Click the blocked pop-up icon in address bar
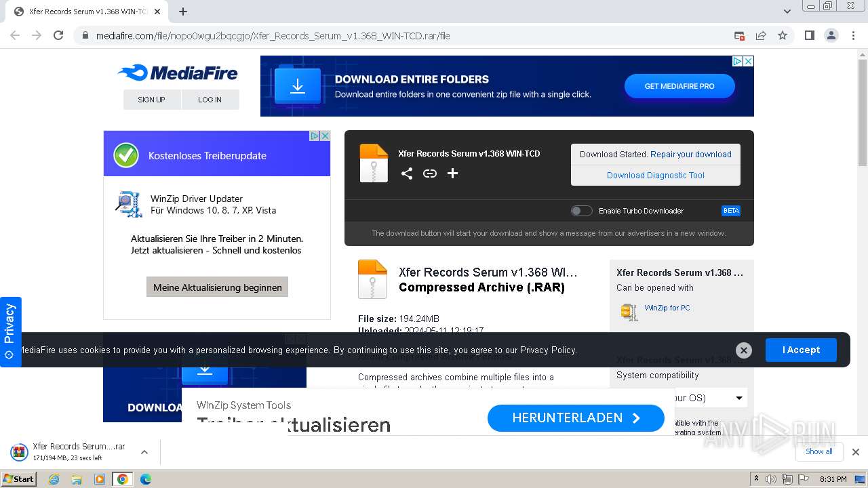 [739, 35]
